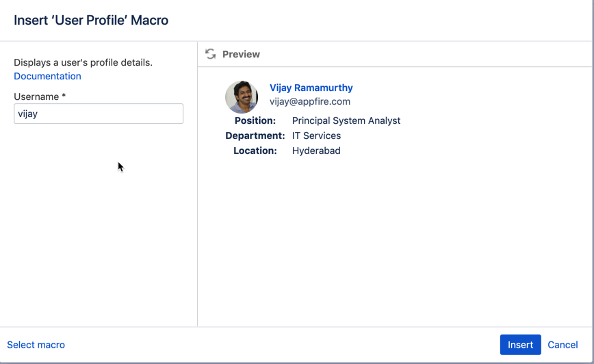
Task: Click the Principal System Analyst text
Action: tap(346, 120)
